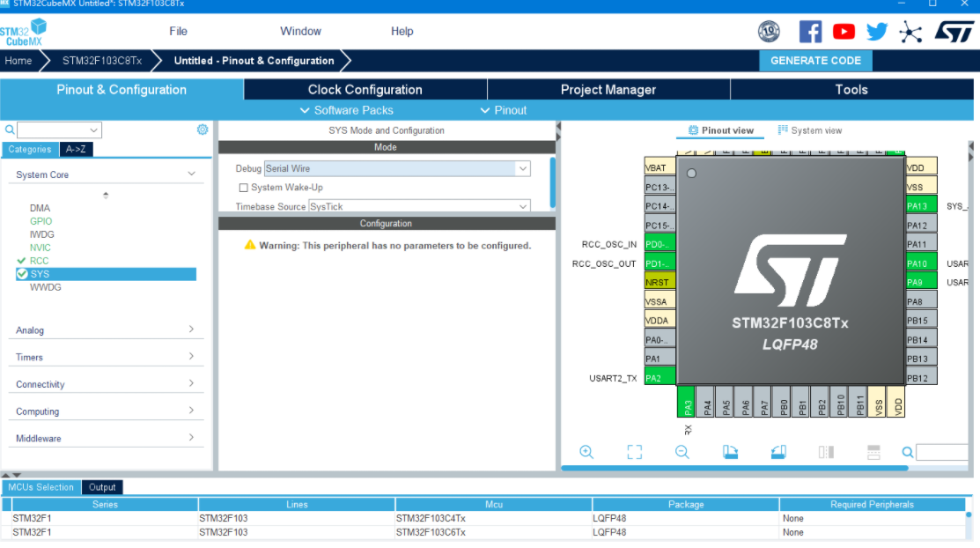Open the Pinout dropdown menu
980x548 pixels.
pos(504,110)
